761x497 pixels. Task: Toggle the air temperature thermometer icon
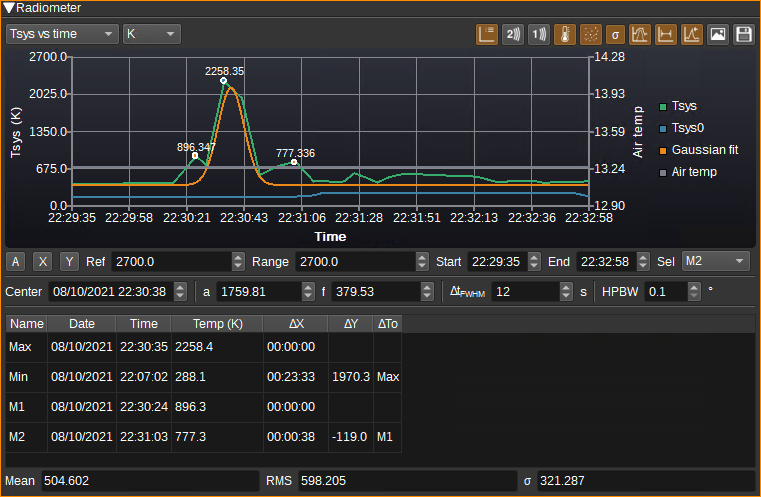(x=565, y=34)
